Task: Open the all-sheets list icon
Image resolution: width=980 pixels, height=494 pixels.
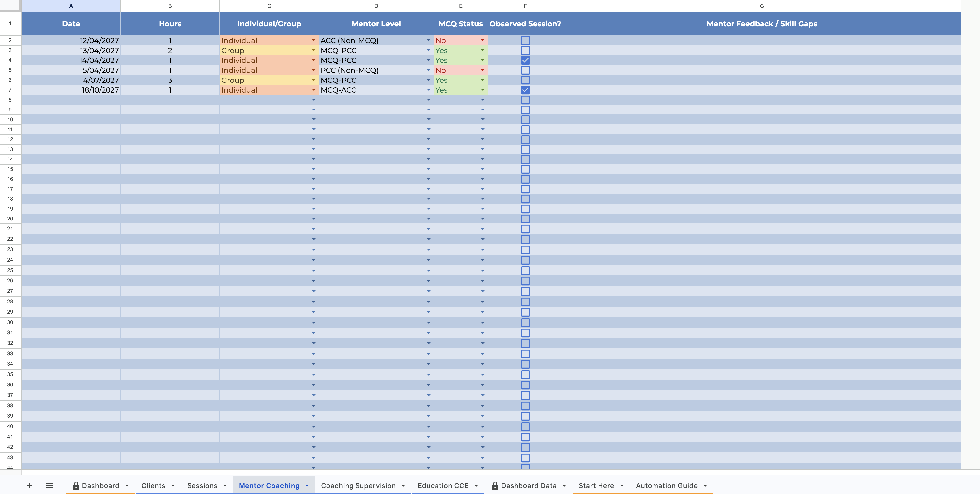Action: pyautogui.click(x=49, y=485)
